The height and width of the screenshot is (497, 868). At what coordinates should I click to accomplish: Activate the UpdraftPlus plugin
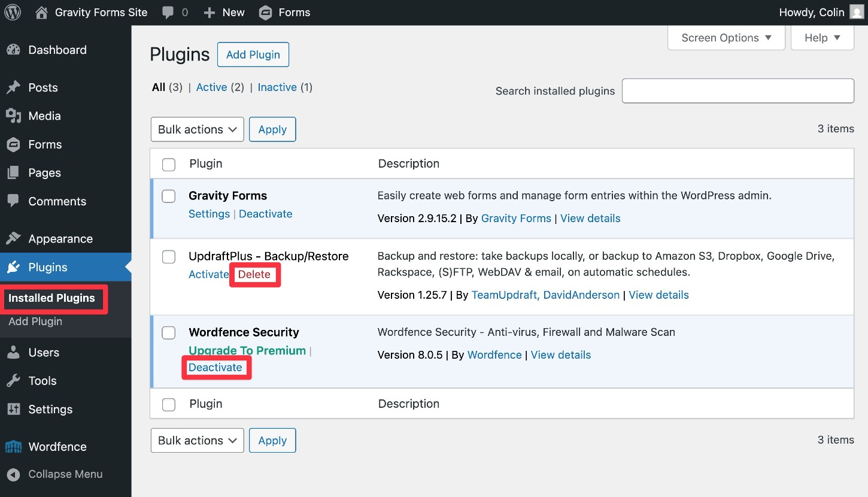click(208, 274)
